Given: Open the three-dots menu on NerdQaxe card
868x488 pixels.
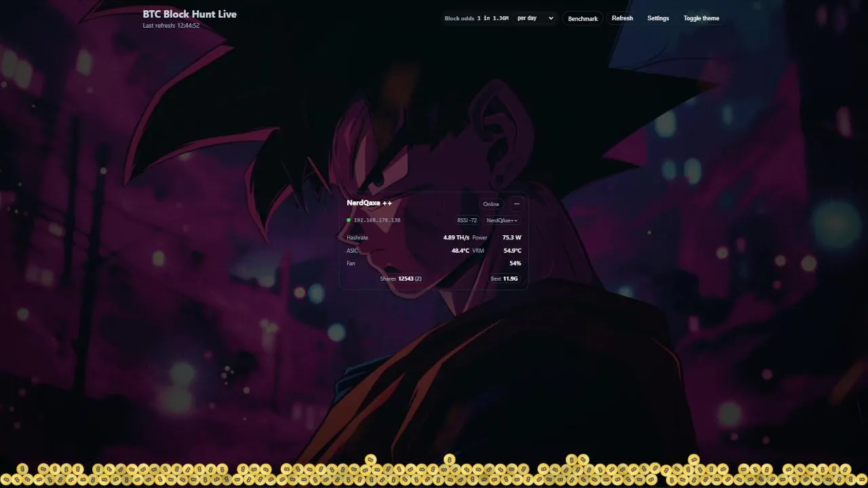Looking at the screenshot, I should point(517,204).
